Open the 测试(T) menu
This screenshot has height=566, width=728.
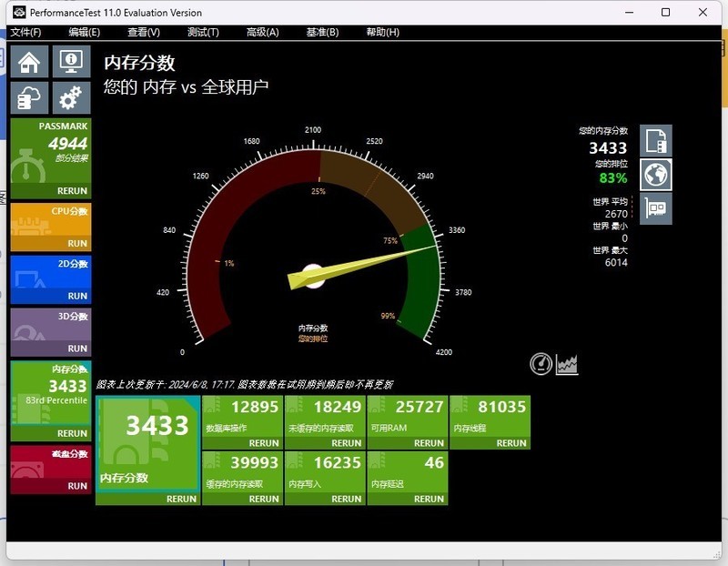pos(203,32)
